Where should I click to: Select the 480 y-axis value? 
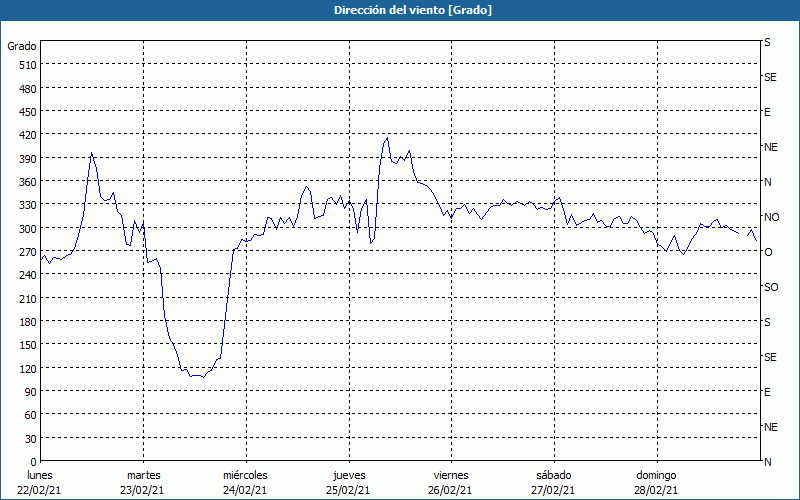coord(29,89)
